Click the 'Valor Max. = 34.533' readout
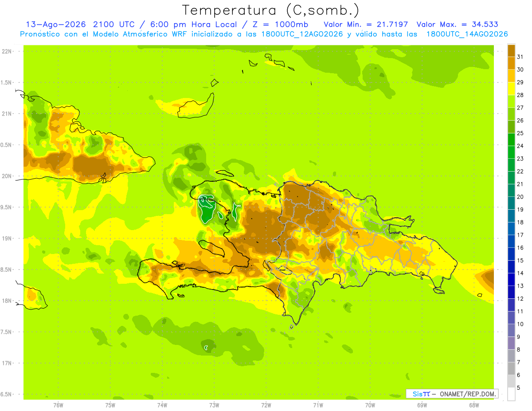 458,24
